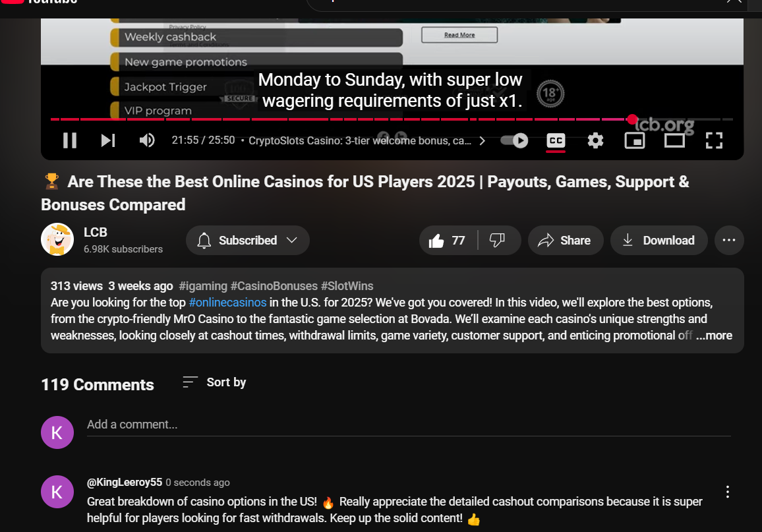Screen dimensions: 762x532
Task: Click the 0 seconds ago timestamp
Action: 198,483
